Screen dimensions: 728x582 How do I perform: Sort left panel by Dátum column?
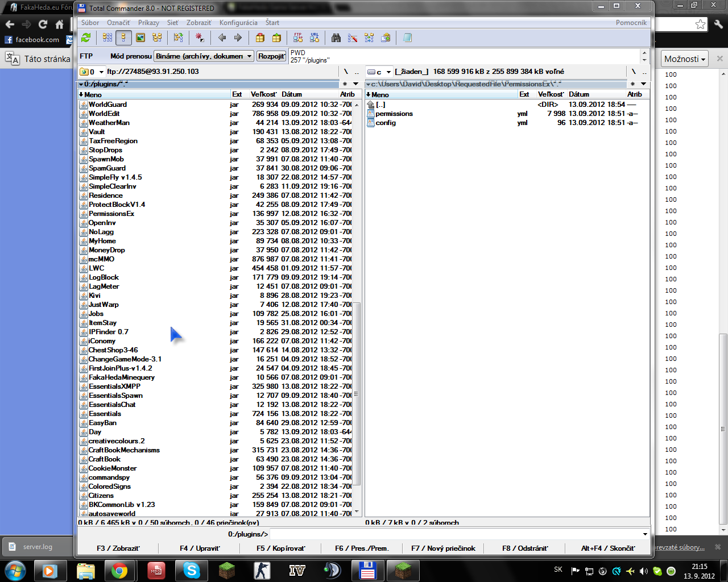click(309, 94)
